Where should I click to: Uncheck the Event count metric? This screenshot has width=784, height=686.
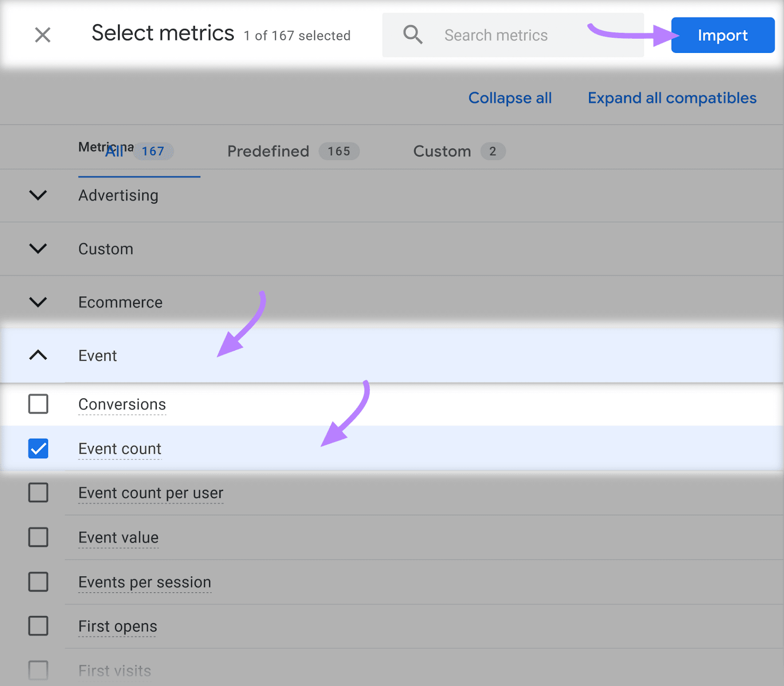pyautogui.click(x=38, y=449)
